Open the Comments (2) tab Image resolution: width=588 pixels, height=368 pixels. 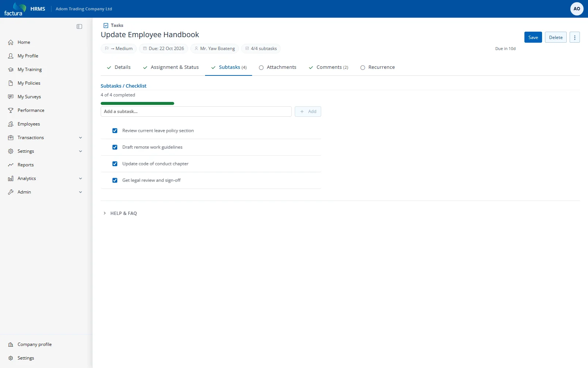329,67
